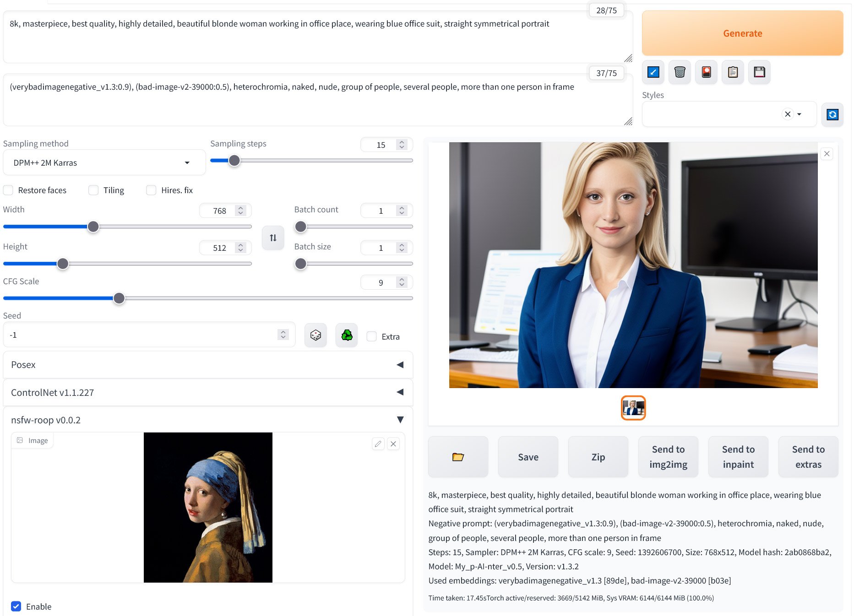Enable the Restore faces checkbox
854x616 pixels.
(x=8, y=190)
